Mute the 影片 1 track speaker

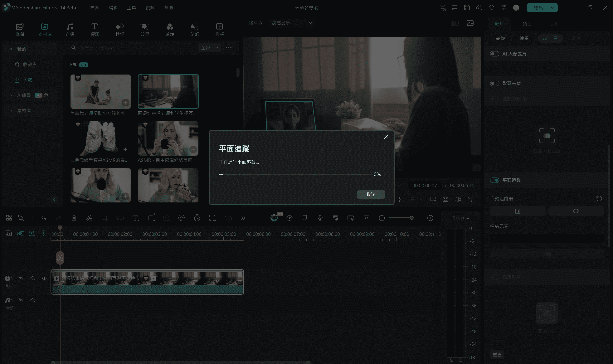click(33, 278)
